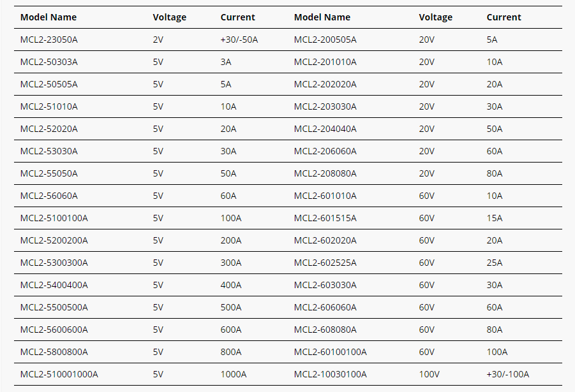Click the right-side Model Name column header
Screen dimensions: 575x392
pos(322,17)
